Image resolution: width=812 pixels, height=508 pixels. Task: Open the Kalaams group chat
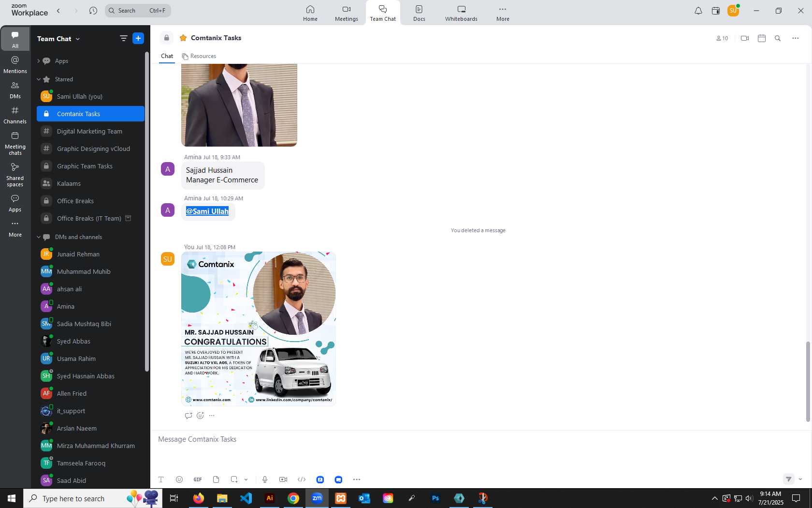[x=91, y=184]
